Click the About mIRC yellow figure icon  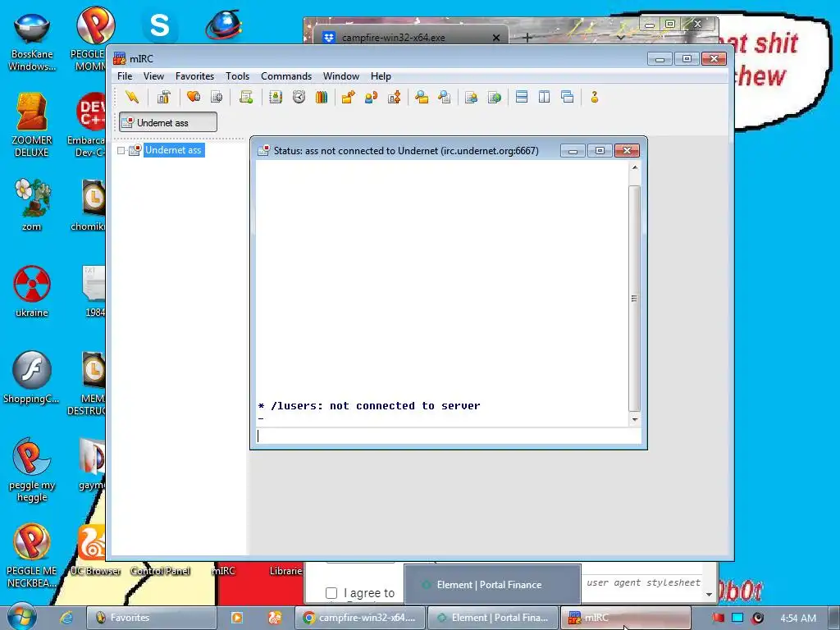pos(594,97)
